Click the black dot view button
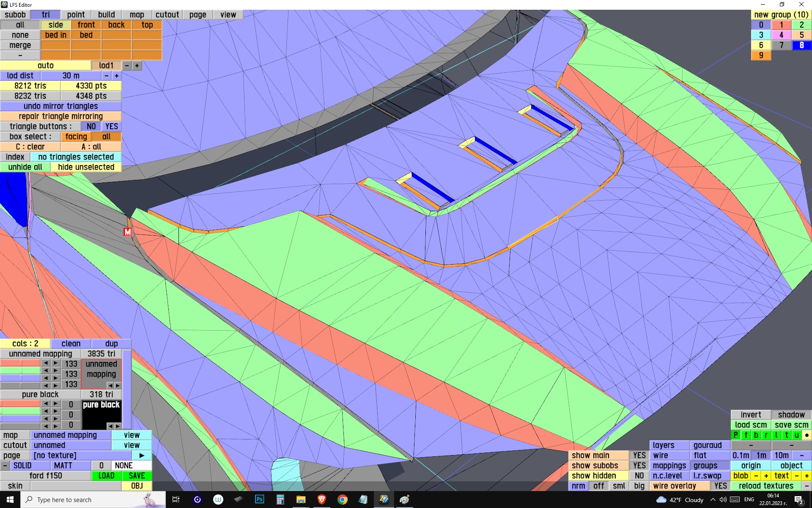Screen dimensions: 812x508 pos(807,435)
